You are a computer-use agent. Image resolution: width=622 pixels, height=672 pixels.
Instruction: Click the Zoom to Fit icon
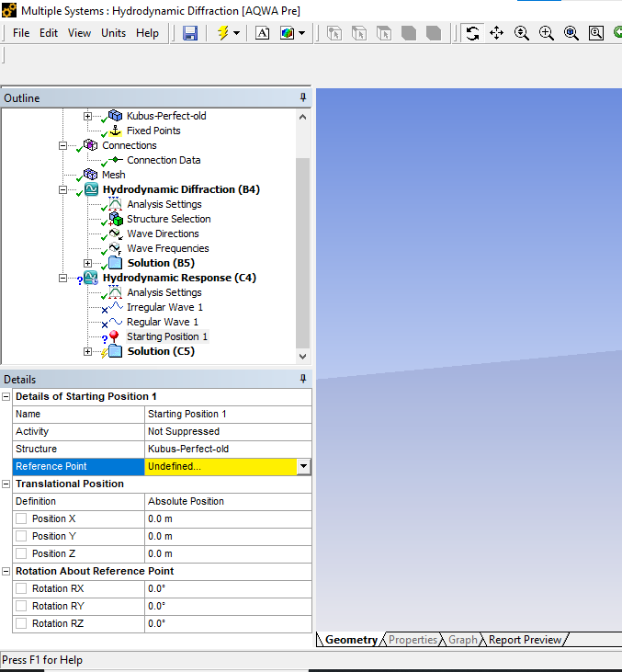pyautogui.click(x=571, y=33)
